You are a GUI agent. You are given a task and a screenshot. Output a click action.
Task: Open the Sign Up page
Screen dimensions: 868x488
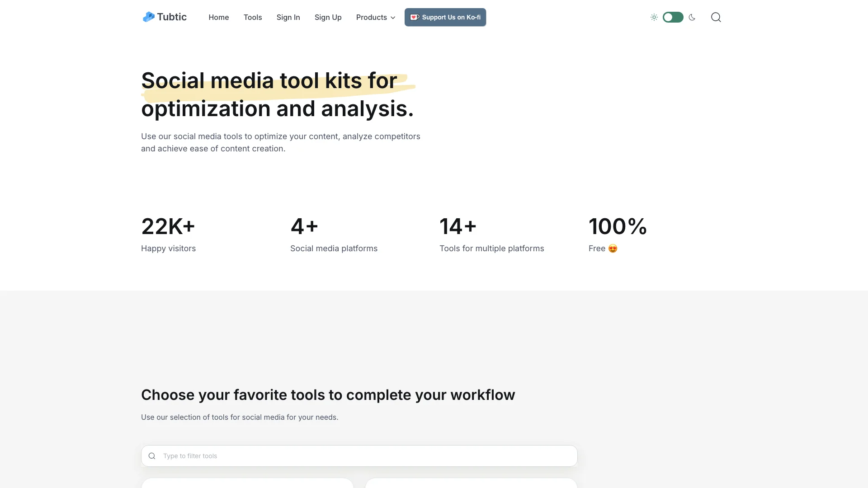[x=328, y=17]
